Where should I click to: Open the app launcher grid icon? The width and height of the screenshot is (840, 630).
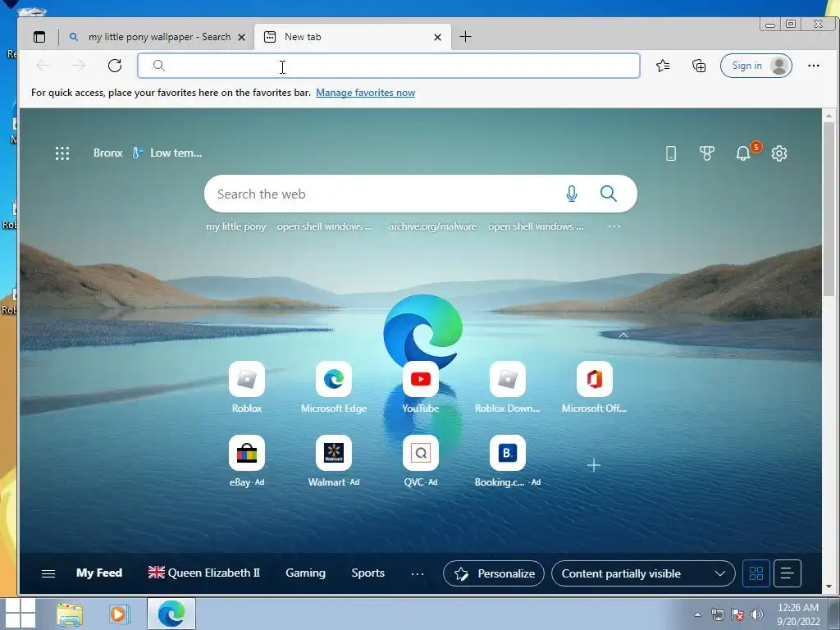tap(62, 153)
